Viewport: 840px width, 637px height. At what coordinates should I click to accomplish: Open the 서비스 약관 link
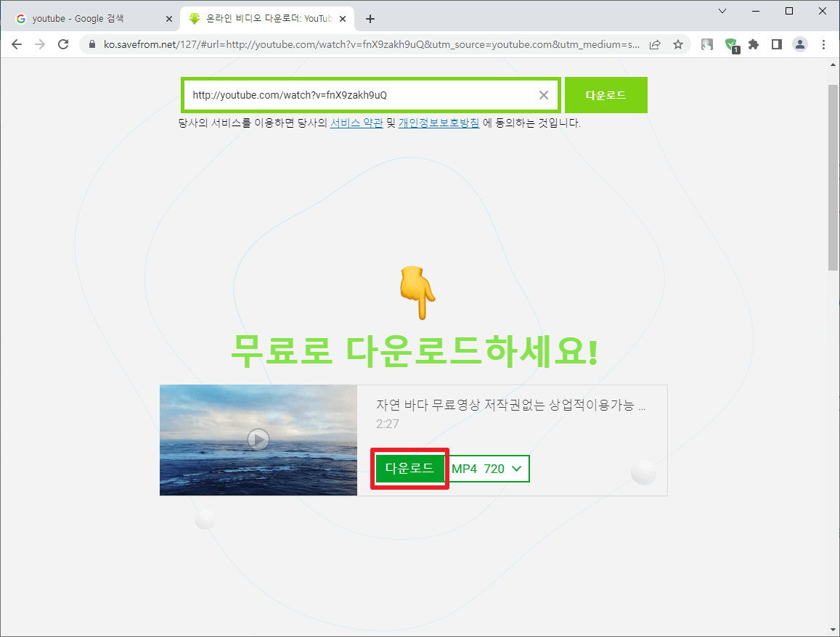[x=356, y=123]
